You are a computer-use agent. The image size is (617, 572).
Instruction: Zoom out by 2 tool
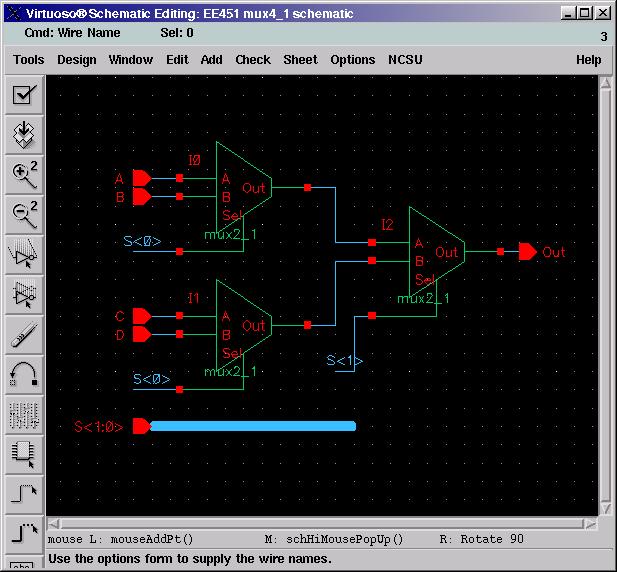pyautogui.click(x=24, y=215)
